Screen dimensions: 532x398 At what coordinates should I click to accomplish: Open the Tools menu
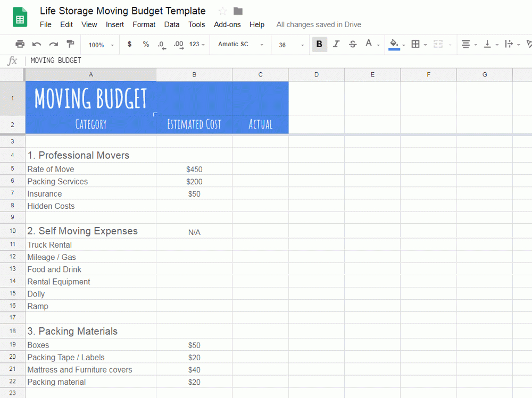[x=197, y=24]
